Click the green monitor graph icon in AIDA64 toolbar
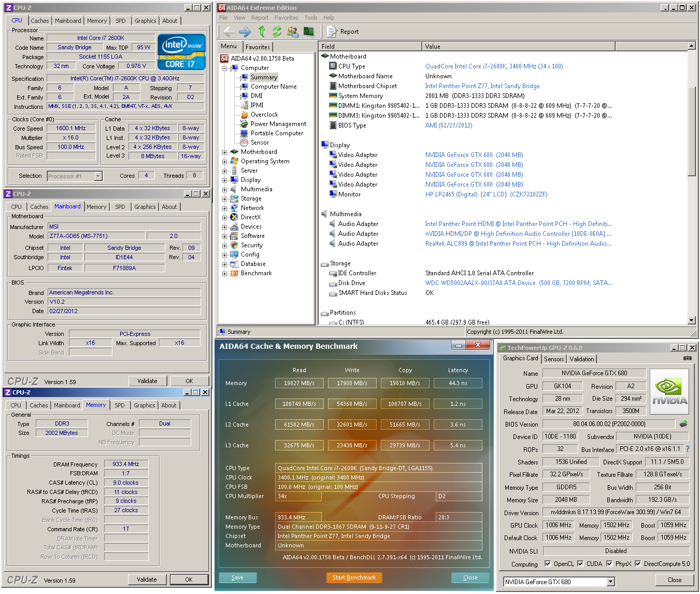The width and height of the screenshot is (700, 594). click(309, 32)
